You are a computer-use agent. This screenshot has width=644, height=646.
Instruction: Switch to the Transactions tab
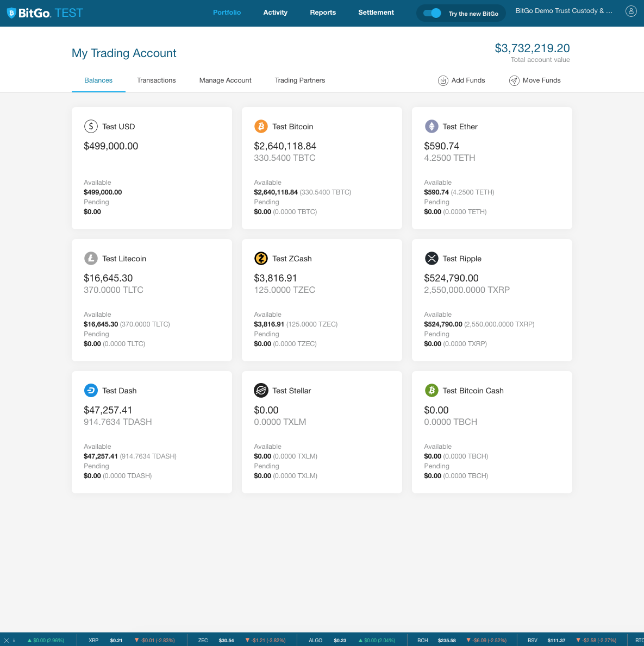pos(156,80)
